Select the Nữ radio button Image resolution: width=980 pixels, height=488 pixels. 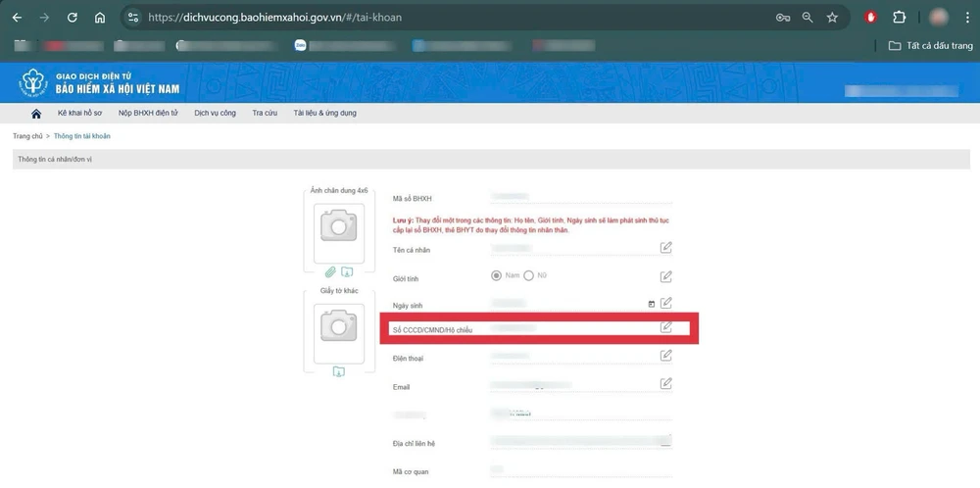click(529, 275)
